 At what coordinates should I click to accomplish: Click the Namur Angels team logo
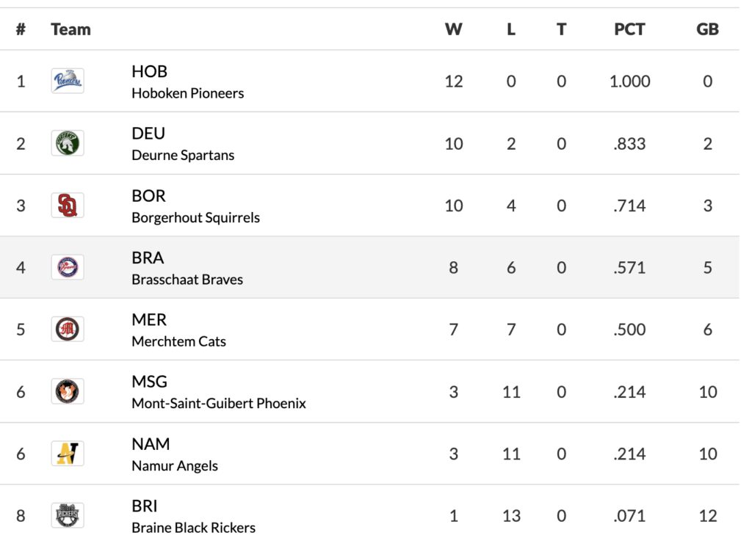(68, 454)
